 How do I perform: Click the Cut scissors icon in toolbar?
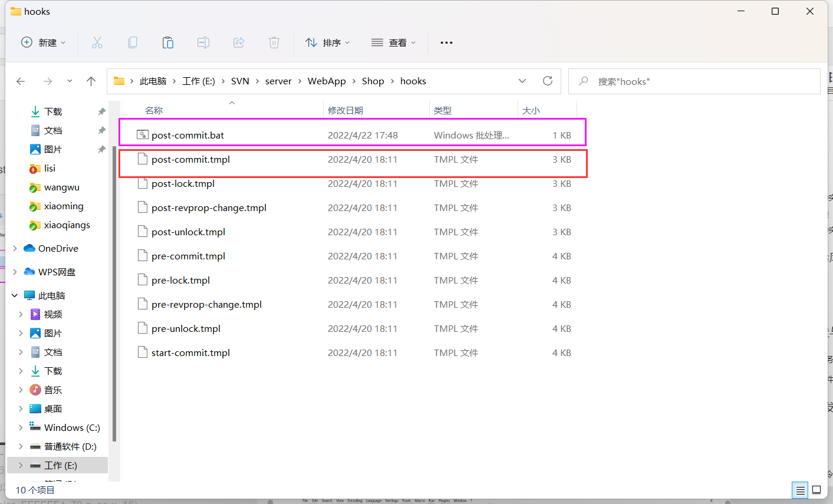(x=97, y=42)
